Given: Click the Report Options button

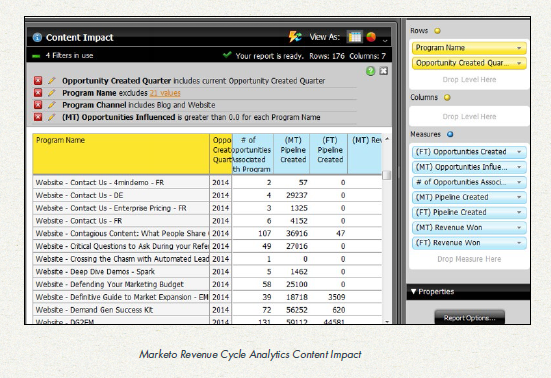Looking at the screenshot, I should pyautogui.click(x=469, y=318).
